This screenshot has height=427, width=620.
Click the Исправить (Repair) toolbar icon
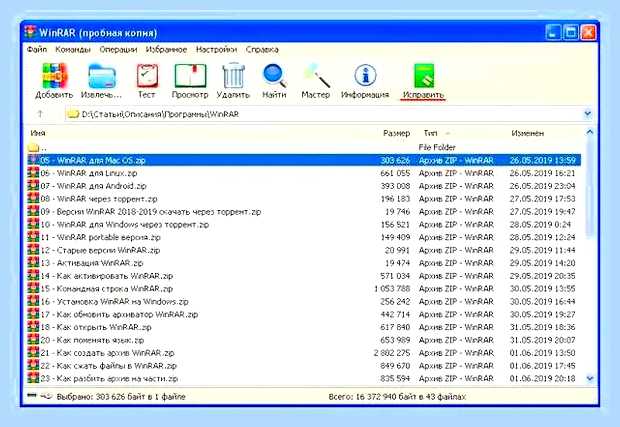[423, 76]
